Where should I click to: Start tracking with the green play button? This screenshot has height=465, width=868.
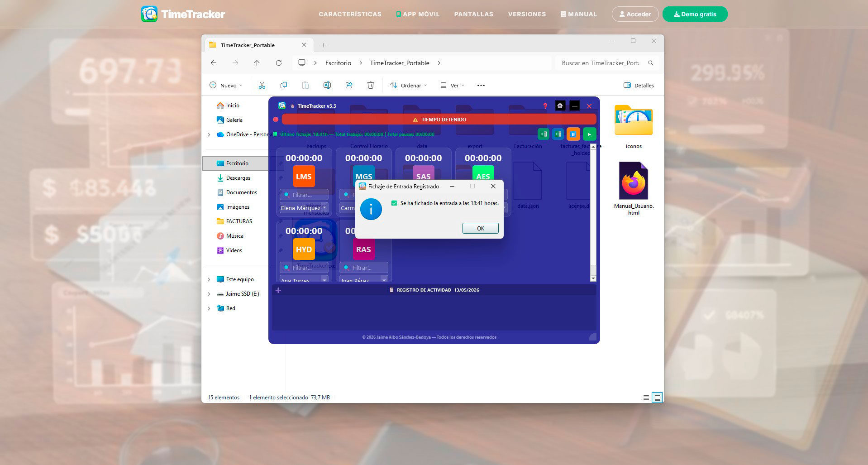pyautogui.click(x=589, y=134)
